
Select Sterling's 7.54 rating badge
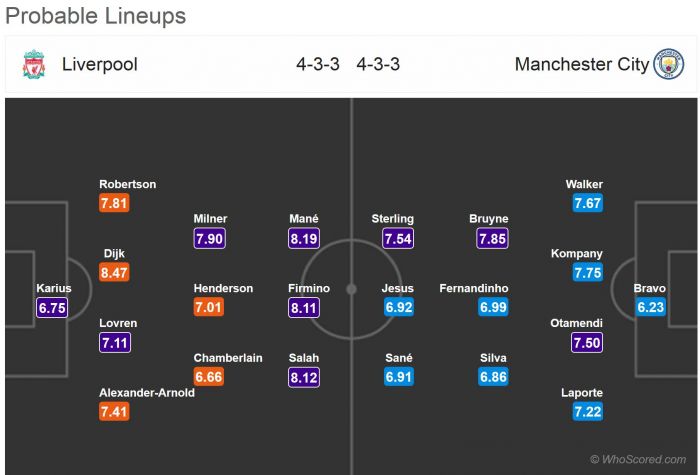pos(398,239)
